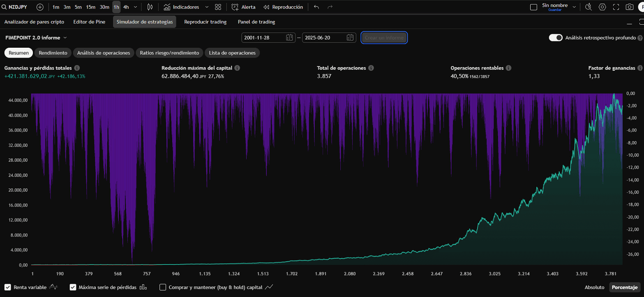This screenshot has height=297, width=644.
Task: Expand the FIMEPOINT 2.0 informe dropdown
Action: pyautogui.click(x=36, y=37)
